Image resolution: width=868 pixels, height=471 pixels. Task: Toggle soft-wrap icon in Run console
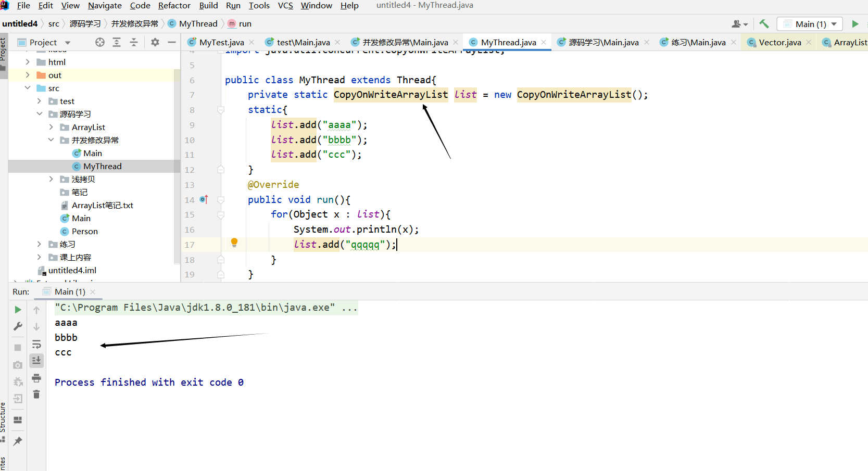coord(36,344)
